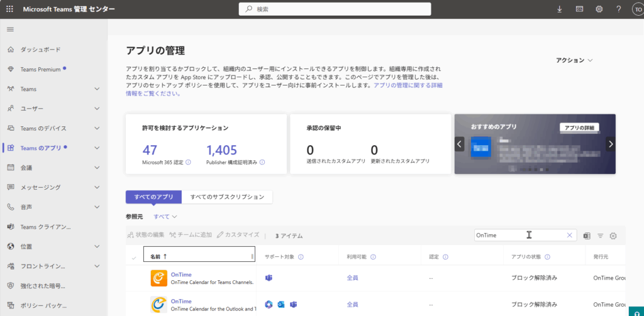644x316 pixels.
Task: Click the download icon in header
Action: pyautogui.click(x=560, y=9)
